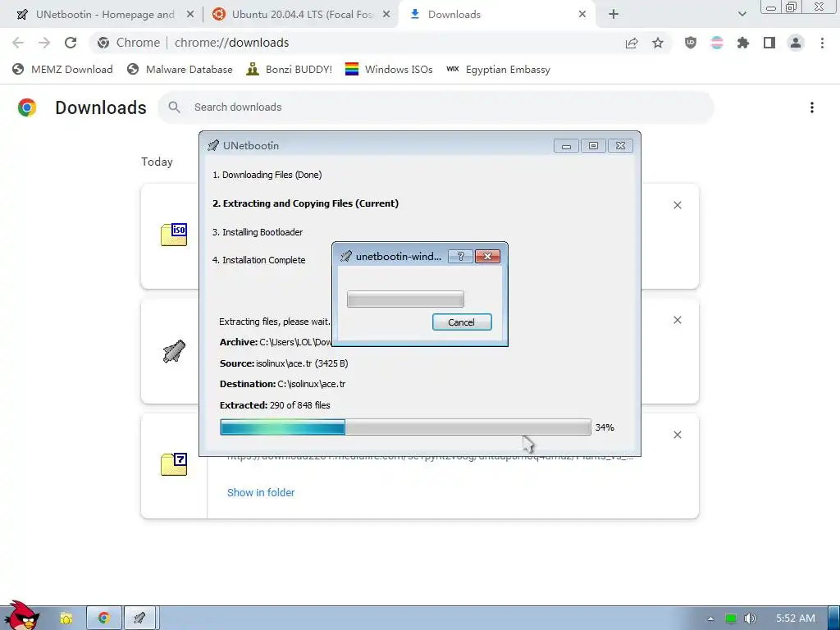Viewport: 840px width, 630px height.
Task: Click the 34% extraction progress bar
Action: point(405,427)
